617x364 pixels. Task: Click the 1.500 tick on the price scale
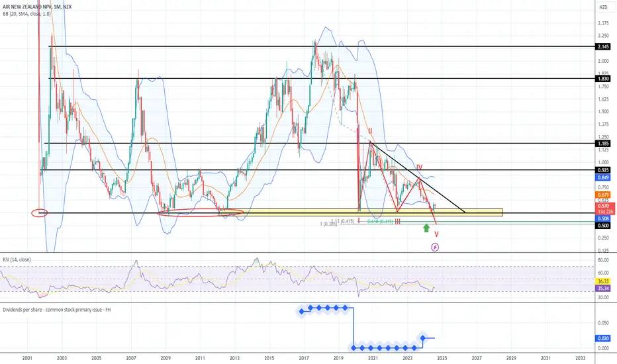click(603, 112)
